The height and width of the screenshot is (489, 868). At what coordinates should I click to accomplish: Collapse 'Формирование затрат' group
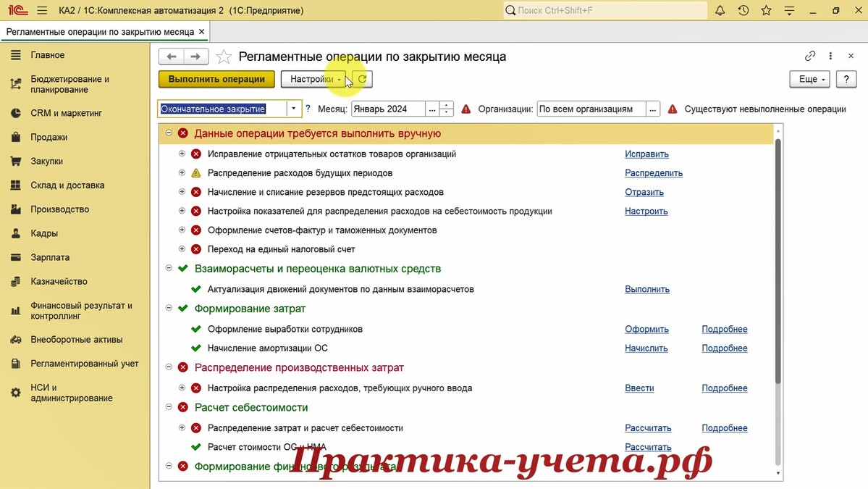click(169, 308)
